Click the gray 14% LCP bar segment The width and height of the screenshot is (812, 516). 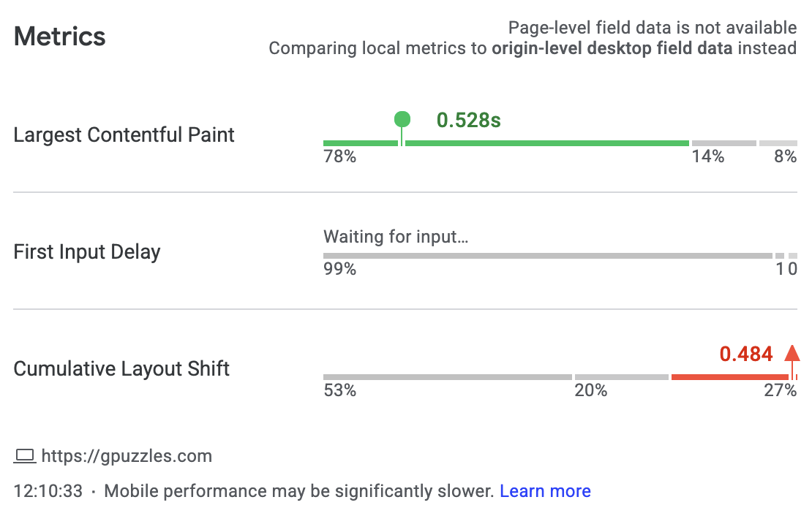723,143
